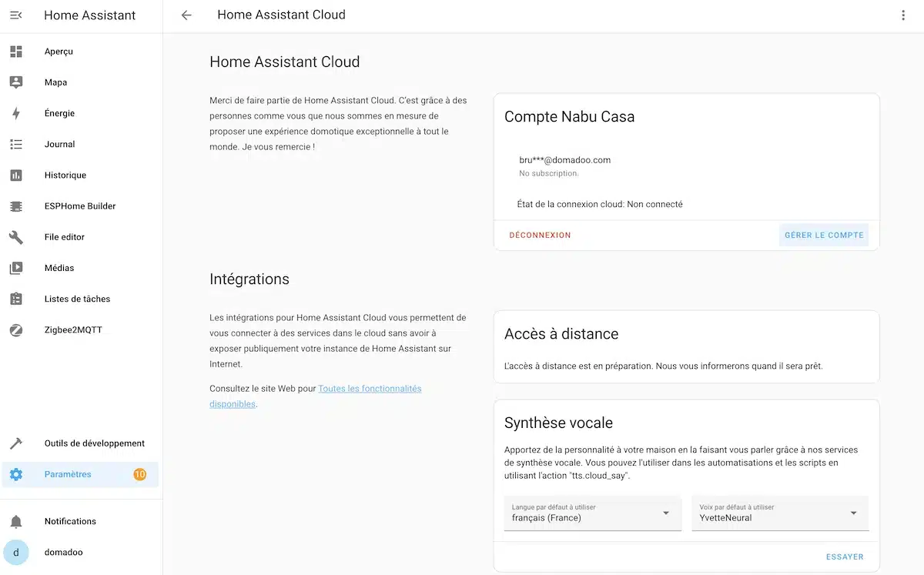924x575 pixels.
Task: Click the ESPHome Builder chip icon
Action: (16, 206)
